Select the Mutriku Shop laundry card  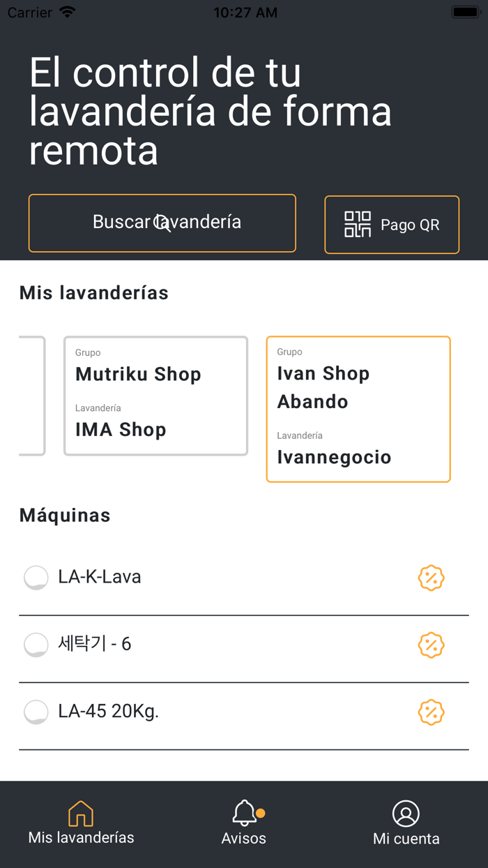(x=155, y=396)
